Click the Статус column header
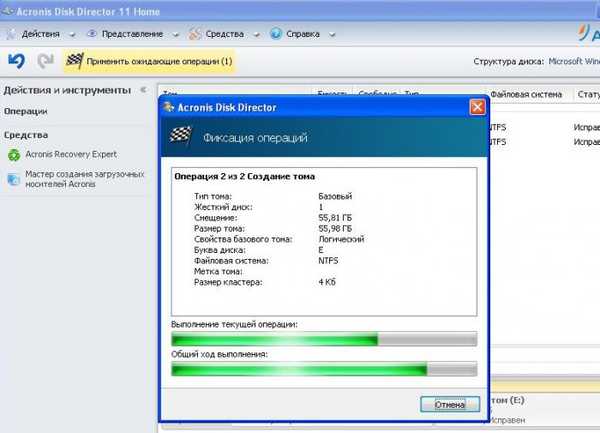This screenshot has height=433, width=600. [589, 94]
